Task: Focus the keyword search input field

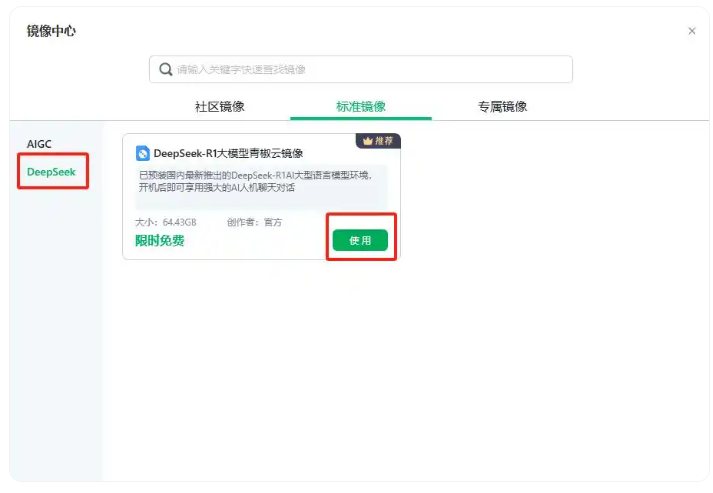Action: tap(361, 69)
